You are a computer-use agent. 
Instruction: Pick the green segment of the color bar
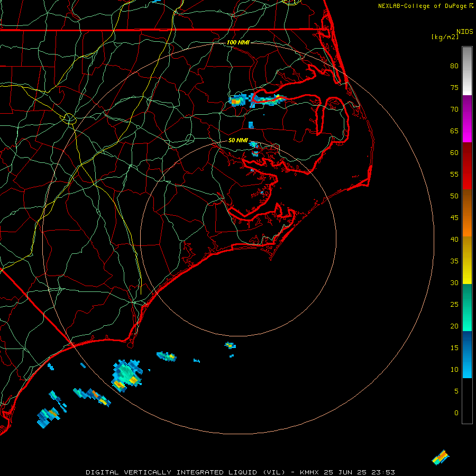[467, 307]
